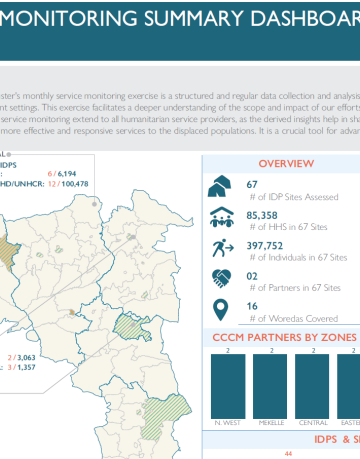The image size is (360, 459).
Task: Click the 6 / 6,194 callout value
Action: (x=62, y=174)
